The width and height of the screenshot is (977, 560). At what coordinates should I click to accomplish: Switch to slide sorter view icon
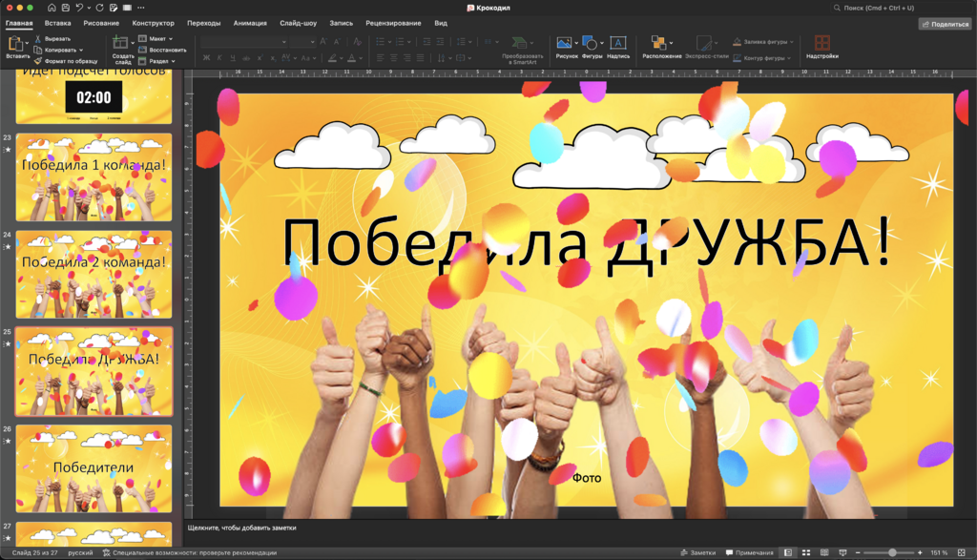coord(805,552)
